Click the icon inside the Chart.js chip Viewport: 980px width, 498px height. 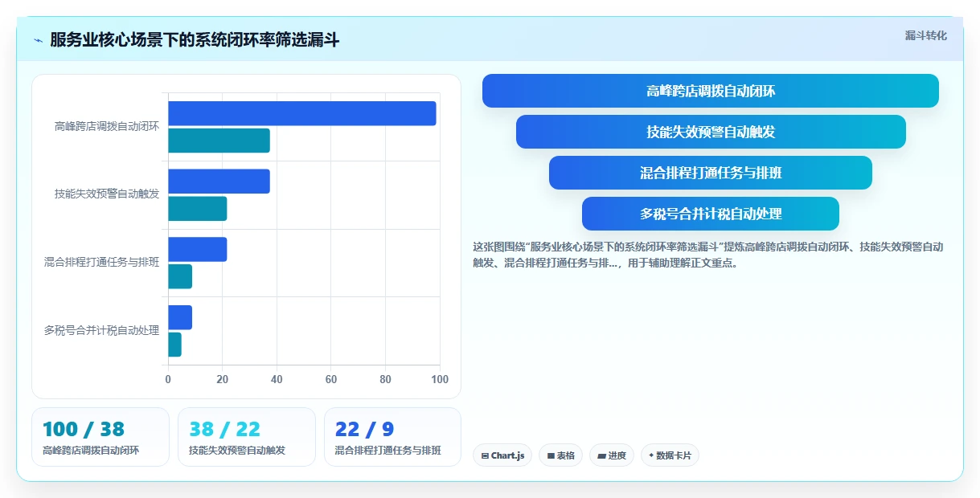tap(485, 456)
